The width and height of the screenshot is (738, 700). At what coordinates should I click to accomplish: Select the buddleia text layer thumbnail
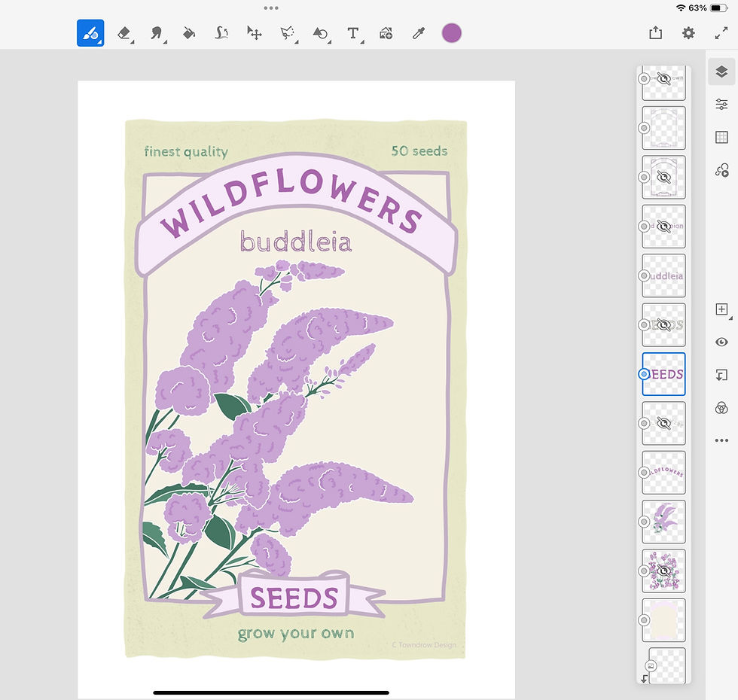[x=663, y=275]
